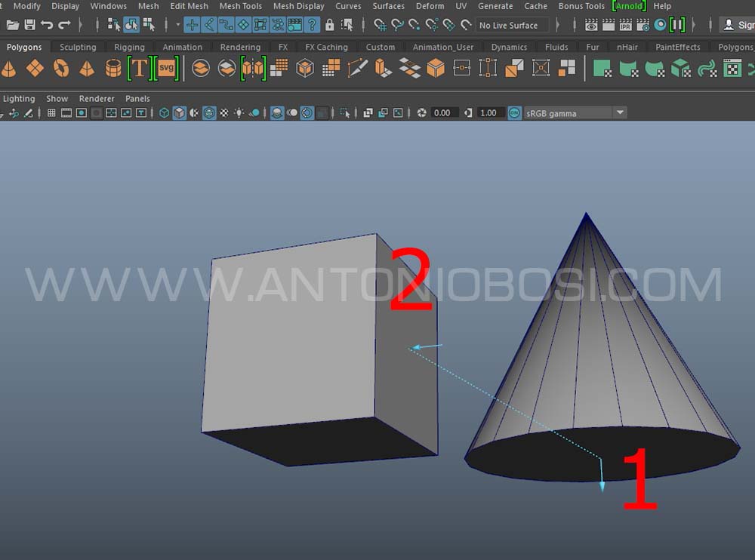Switch to the Dynamics shelf tab

[509, 47]
